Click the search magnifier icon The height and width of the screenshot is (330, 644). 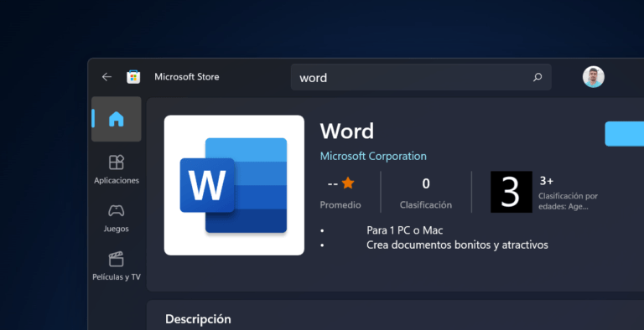tap(538, 77)
